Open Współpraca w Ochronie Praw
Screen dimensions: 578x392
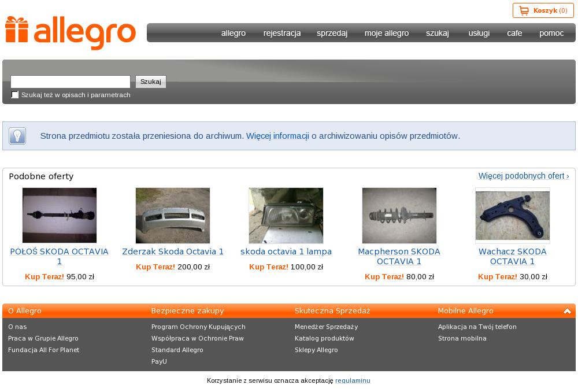click(198, 338)
